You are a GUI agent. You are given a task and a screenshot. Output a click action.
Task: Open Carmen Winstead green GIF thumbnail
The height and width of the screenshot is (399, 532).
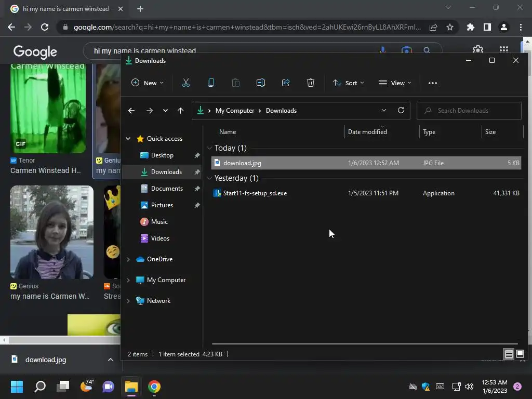click(48, 108)
